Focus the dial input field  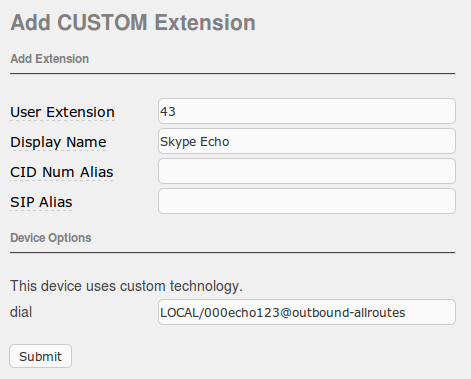[x=307, y=312]
